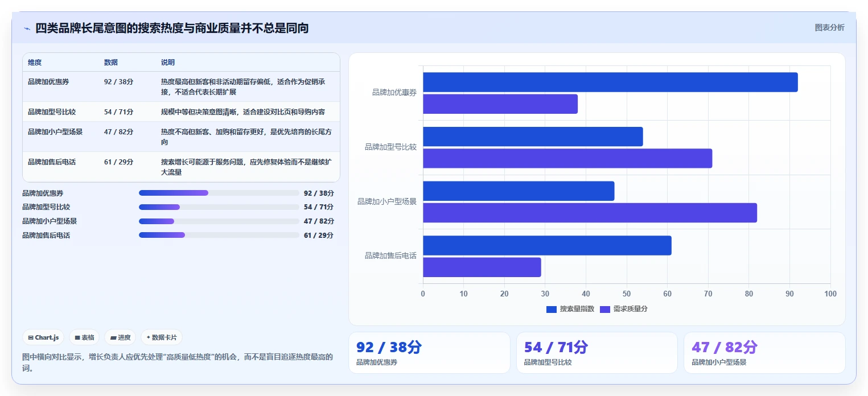868x396 pixels.
Task: Select the Chart.js tag chip
Action: coord(43,337)
